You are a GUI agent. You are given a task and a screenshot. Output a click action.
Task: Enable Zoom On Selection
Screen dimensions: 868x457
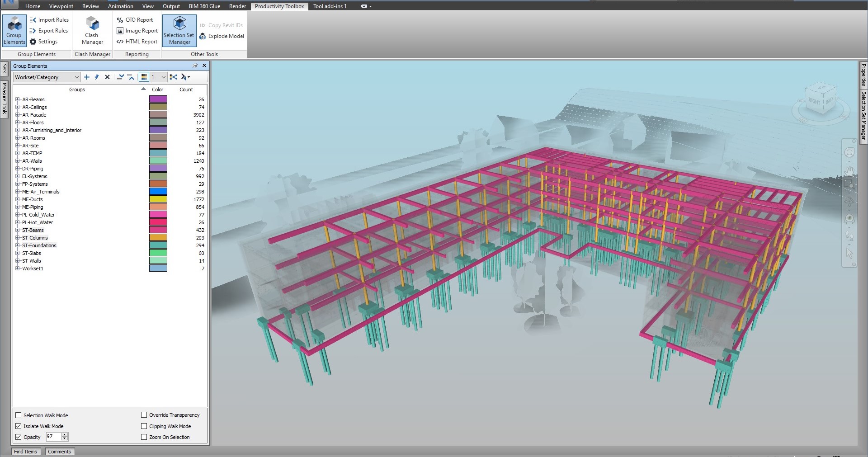click(x=144, y=437)
